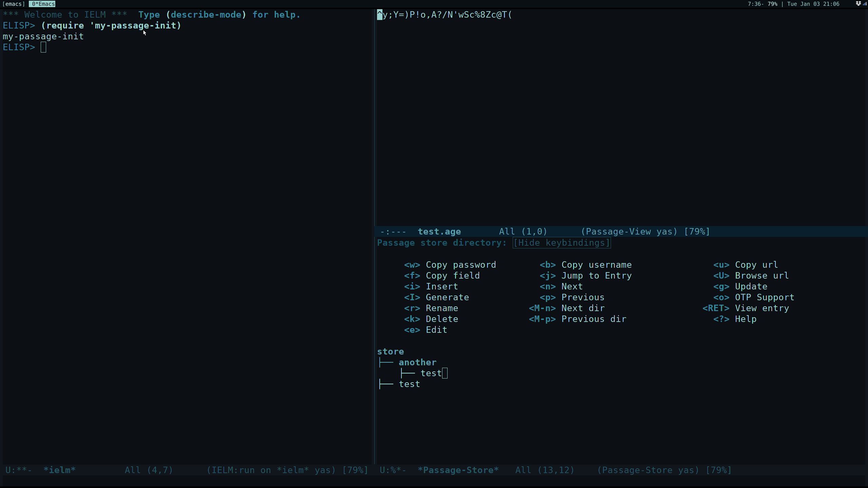Select nested test entry under another

coord(431,373)
